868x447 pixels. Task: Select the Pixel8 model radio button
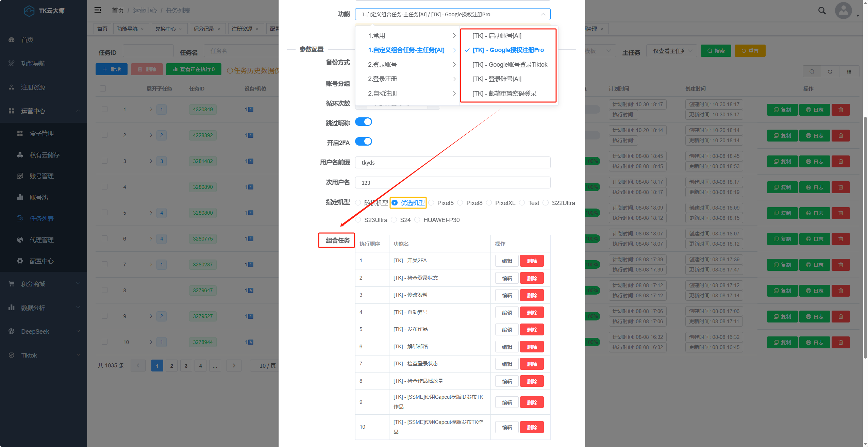[460, 203]
